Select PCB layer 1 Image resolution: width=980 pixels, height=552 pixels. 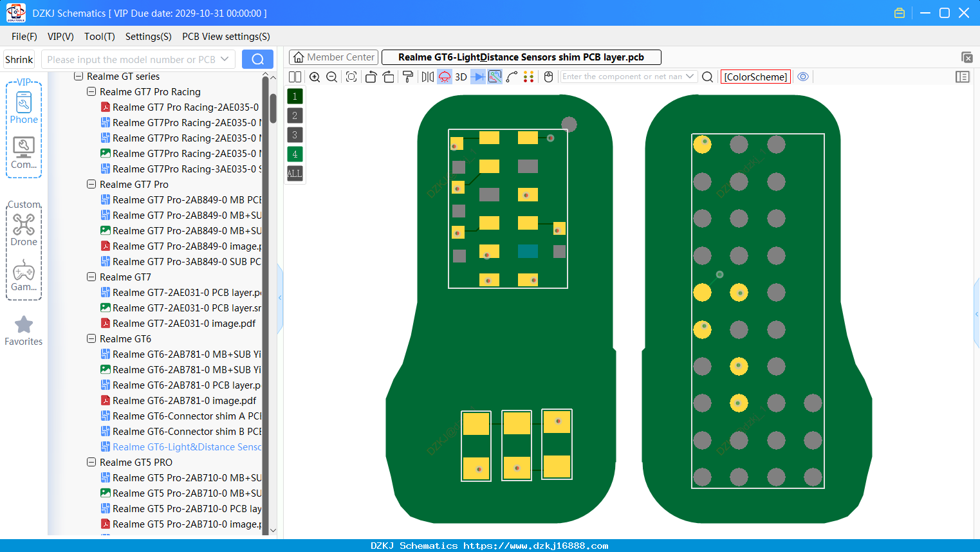coord(295,97)
